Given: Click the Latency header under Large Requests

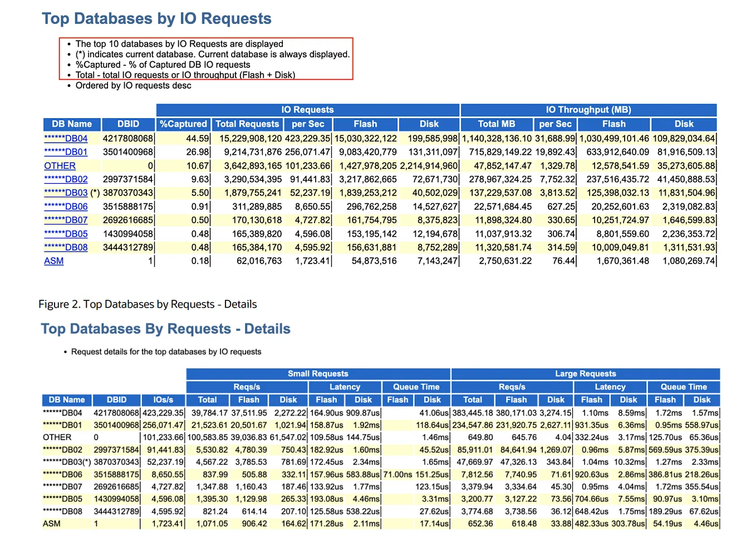Looking at the screenshot, I should (x=610, y=387).
